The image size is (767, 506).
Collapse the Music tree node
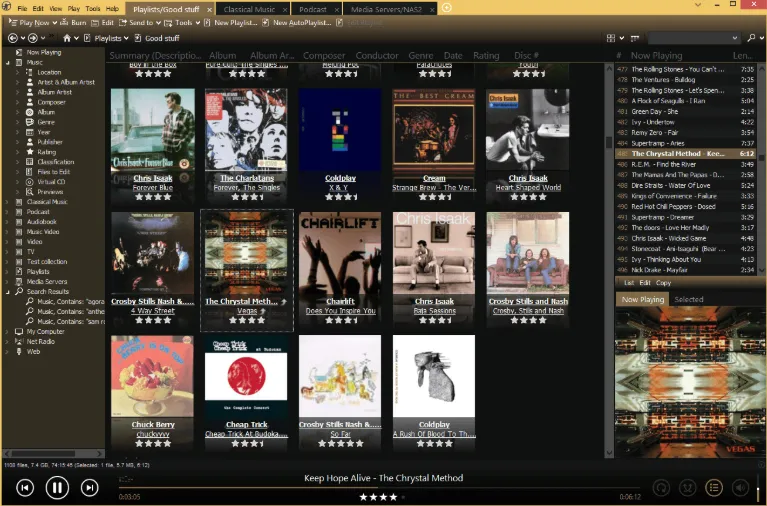[x=8, y=63]
